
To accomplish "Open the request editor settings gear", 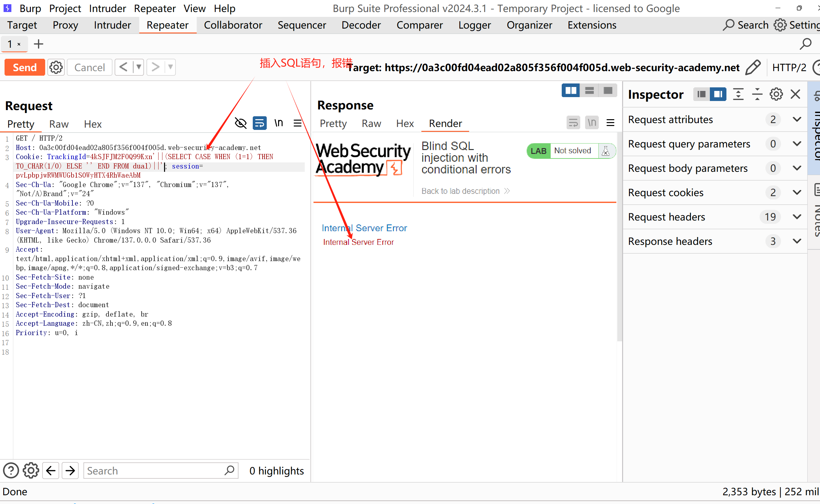I will pyautogui.click(x=31, y=470).
